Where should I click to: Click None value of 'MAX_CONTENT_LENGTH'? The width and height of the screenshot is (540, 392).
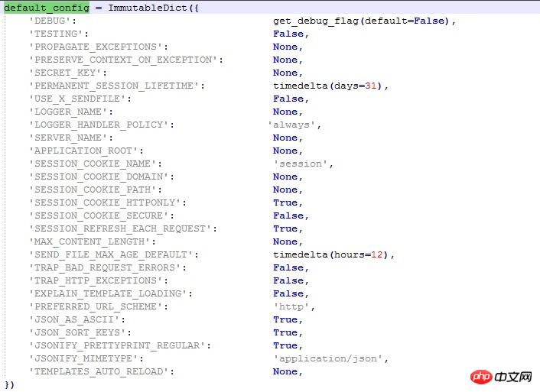click(x=285, y=241)
